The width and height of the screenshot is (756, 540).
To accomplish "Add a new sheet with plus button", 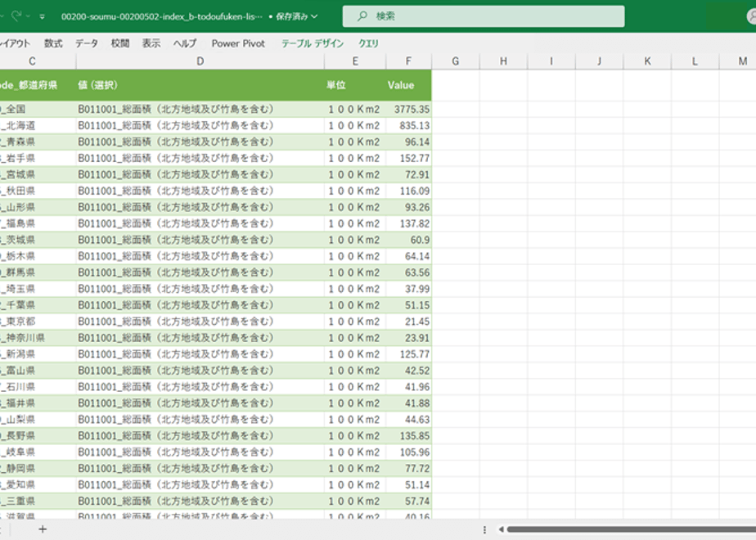I will tap(43, 529).
